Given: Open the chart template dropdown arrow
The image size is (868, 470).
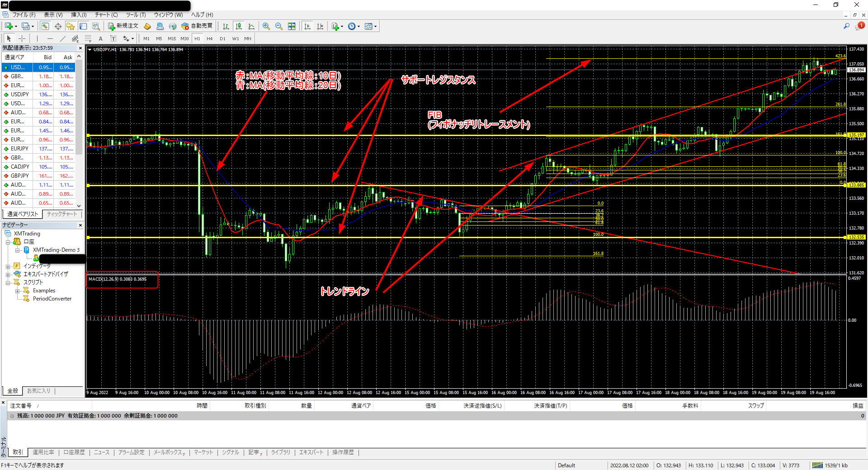Looking at the screenshot, I should point(375,26).
